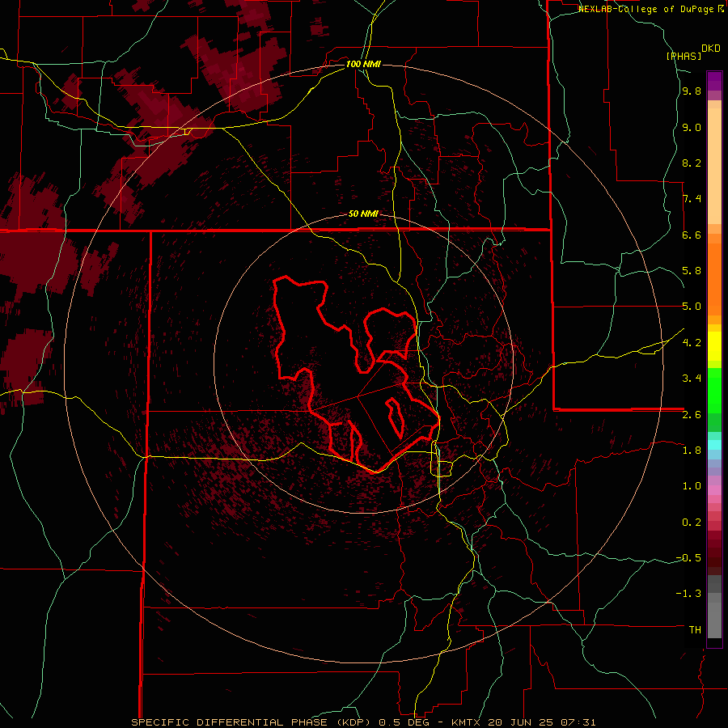Click the 9.0 value on the scale
728x728 pixels.
point(692,127)
